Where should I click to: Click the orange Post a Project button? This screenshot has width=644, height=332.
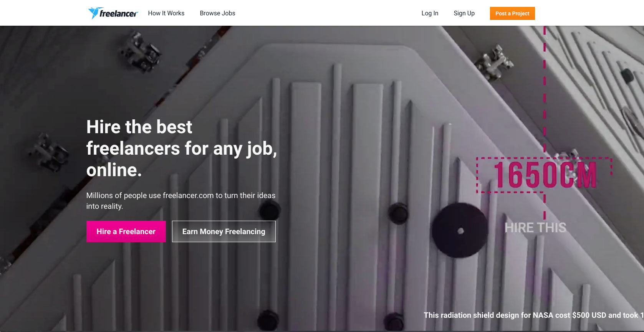click(x=512, y=13)
